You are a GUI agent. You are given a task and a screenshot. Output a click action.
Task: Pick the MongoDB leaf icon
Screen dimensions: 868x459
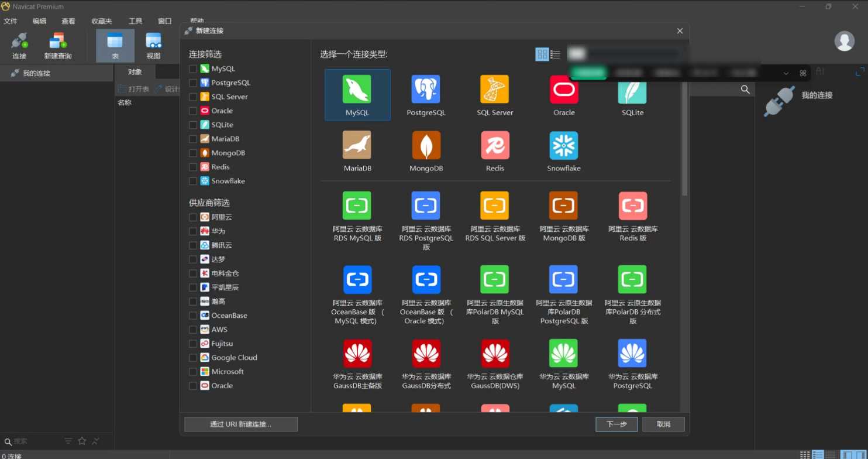426,145
